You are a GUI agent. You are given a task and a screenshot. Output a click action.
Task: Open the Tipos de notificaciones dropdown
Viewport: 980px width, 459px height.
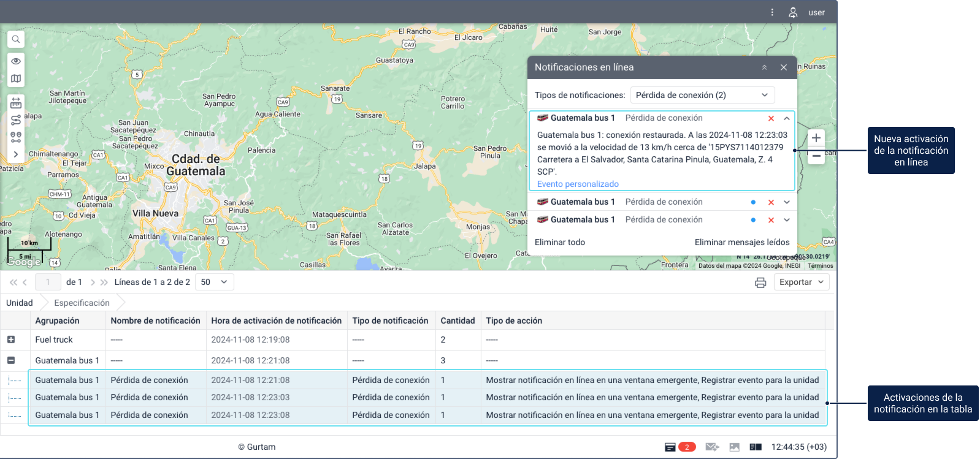point(702,95)
